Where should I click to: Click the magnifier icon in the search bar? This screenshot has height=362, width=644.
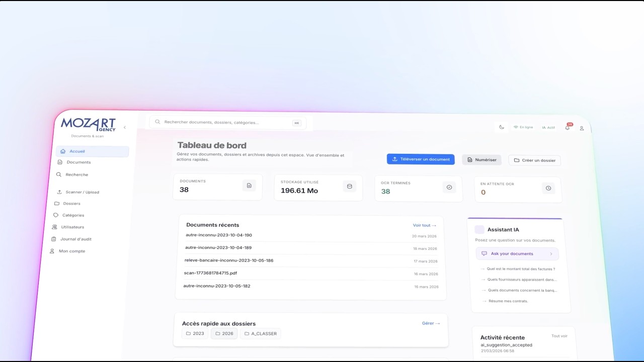(157, 122)
